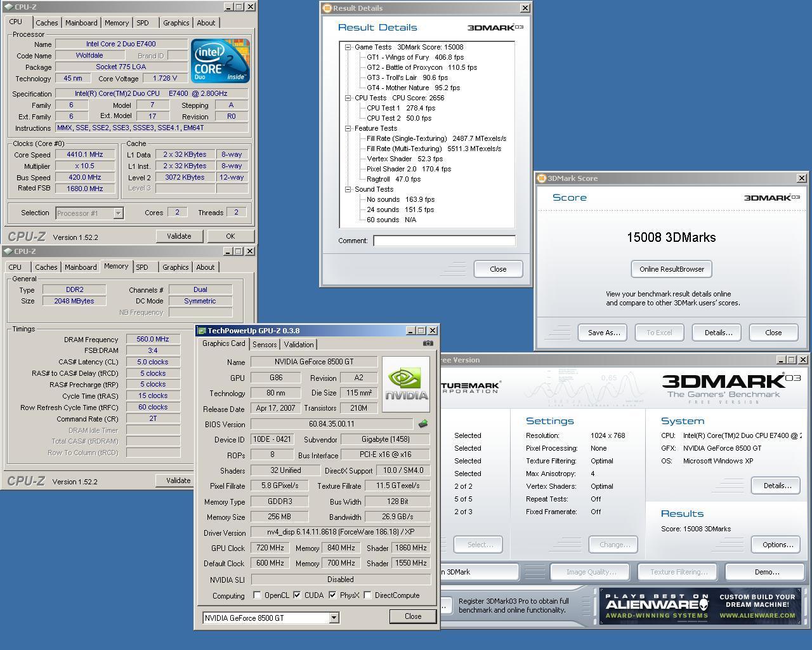Viewport: 812px width, 650px height.
Task: Switch to the Validation tab in GPU-Z
Action: [x=298, y=345]
